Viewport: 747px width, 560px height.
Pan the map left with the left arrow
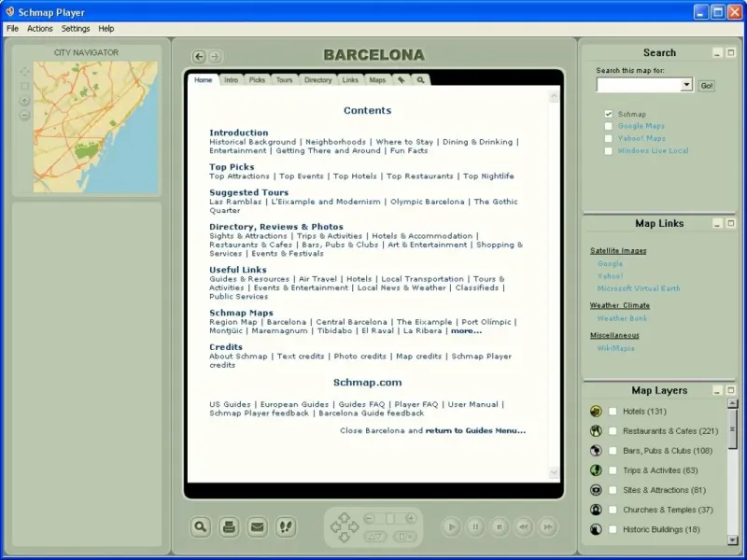click(335, 526)
